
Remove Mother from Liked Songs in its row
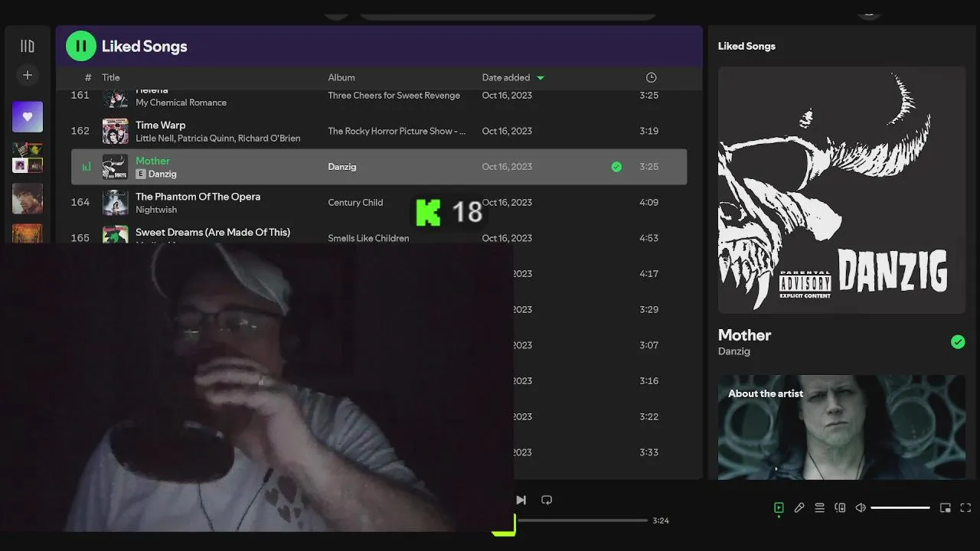[x=616, y=166]
